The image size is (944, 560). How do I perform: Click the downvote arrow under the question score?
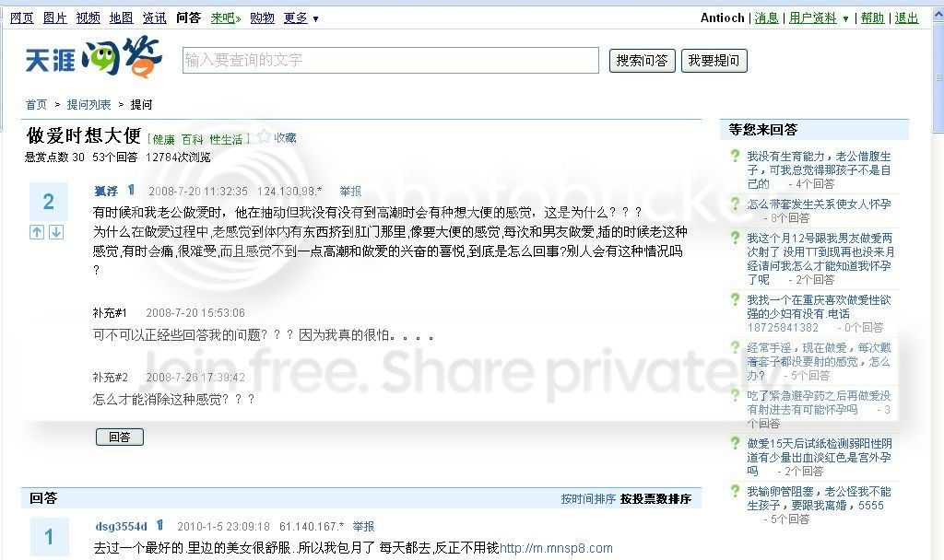click(56, 232)
